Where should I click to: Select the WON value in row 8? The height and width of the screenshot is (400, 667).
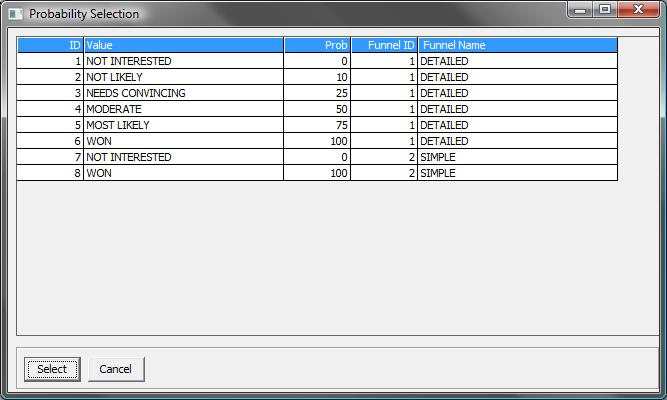coord(184,173)
